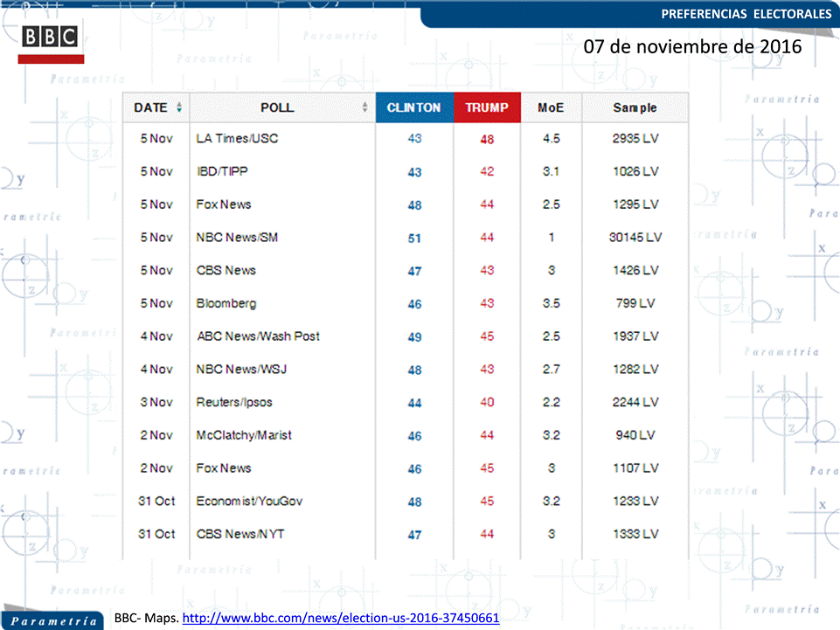Click sample size 799 LV
840x630 pixels.
tap(635, 303)
